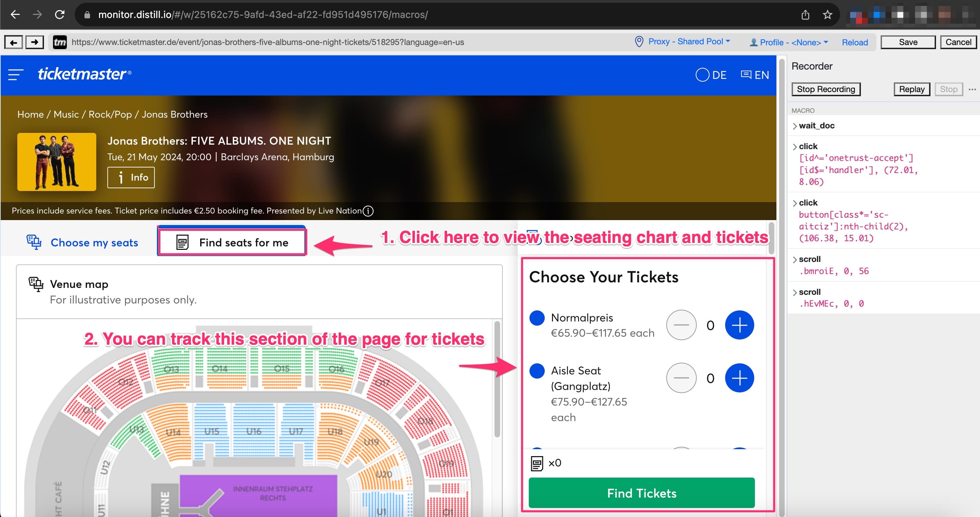The height and width of the screenshot is (517, 980).
Task: Click Stop Recording in the Recorder panel
Action: point(826,89)
